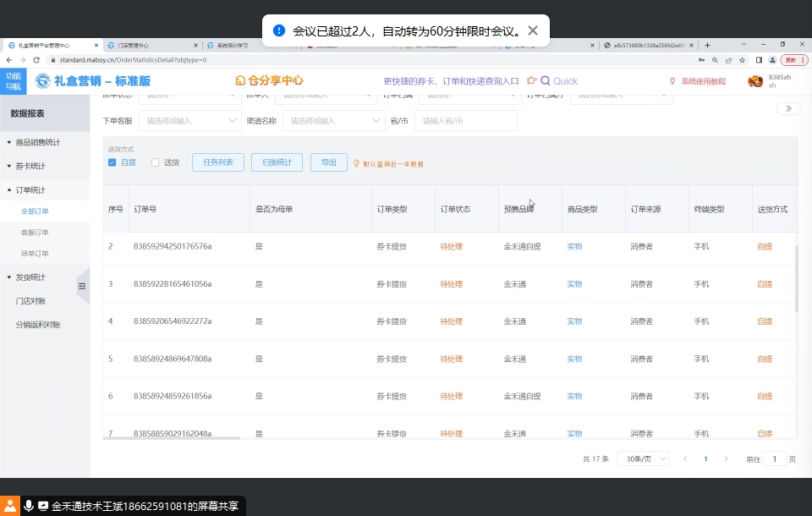Click the 省/市 input field

[x=465, y=121]
